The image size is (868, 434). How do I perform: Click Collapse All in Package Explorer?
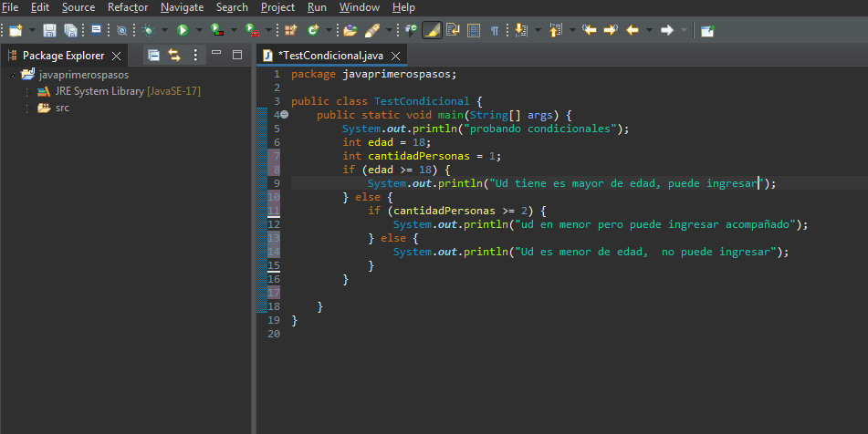154,55
